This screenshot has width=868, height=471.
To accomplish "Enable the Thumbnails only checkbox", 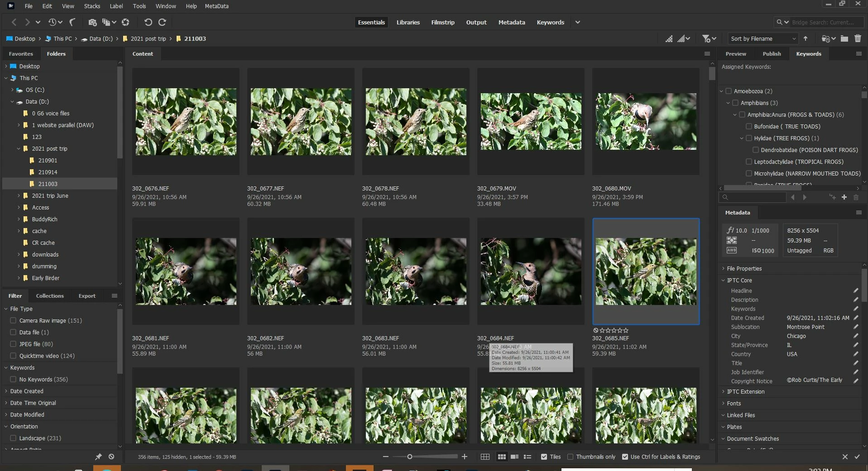I will click(570, 457).
